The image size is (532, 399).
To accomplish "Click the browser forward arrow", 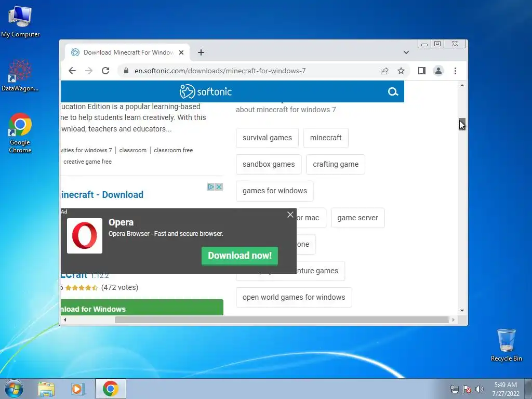I will coord(89,71).
